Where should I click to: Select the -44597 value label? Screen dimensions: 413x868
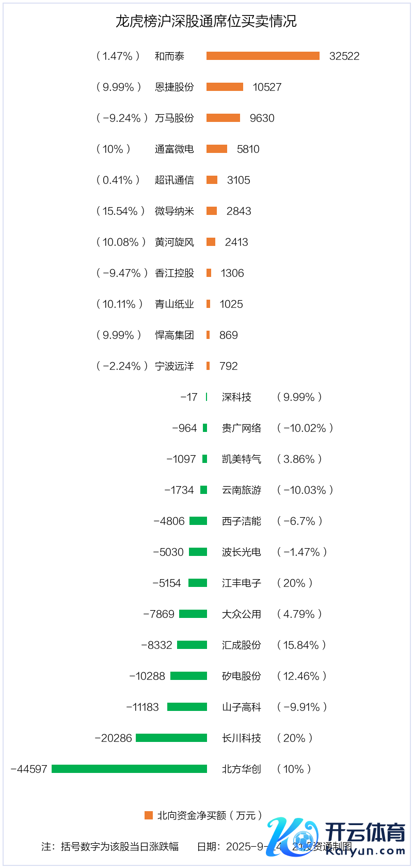(x=29, y=769)
